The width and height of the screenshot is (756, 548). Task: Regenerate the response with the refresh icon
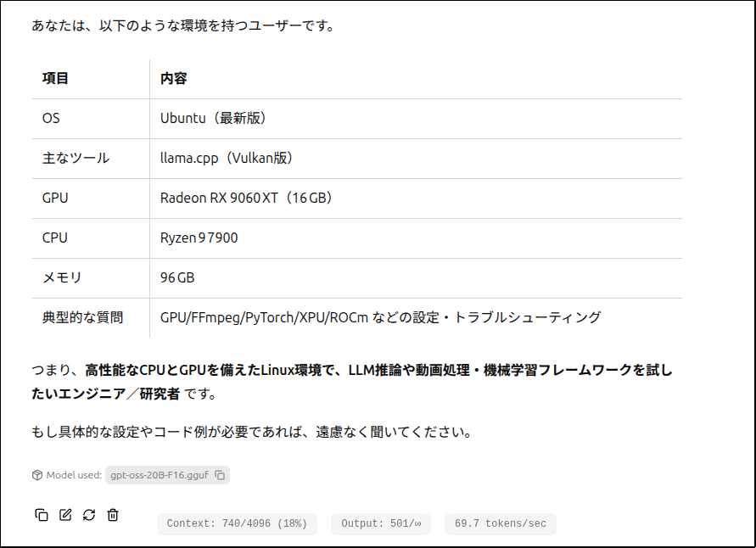coord(89,515)
